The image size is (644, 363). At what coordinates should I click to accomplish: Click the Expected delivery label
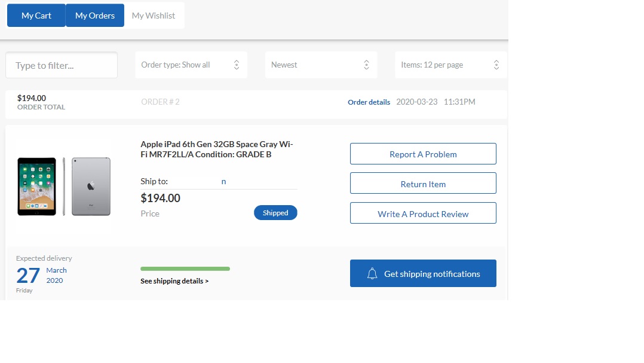coord(44,258)
